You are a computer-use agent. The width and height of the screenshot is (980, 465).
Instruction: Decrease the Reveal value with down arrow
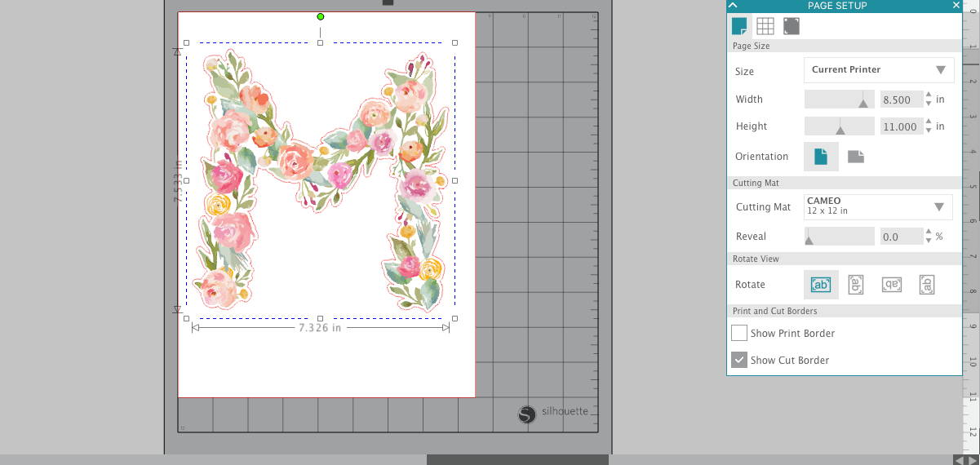point(929,241)
